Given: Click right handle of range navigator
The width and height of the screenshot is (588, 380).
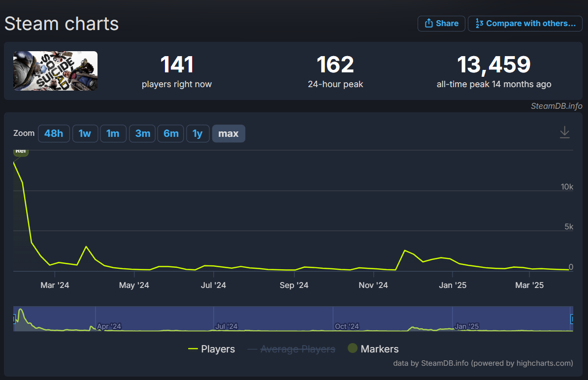Looking at the screenshot, I should pos(572,319).
